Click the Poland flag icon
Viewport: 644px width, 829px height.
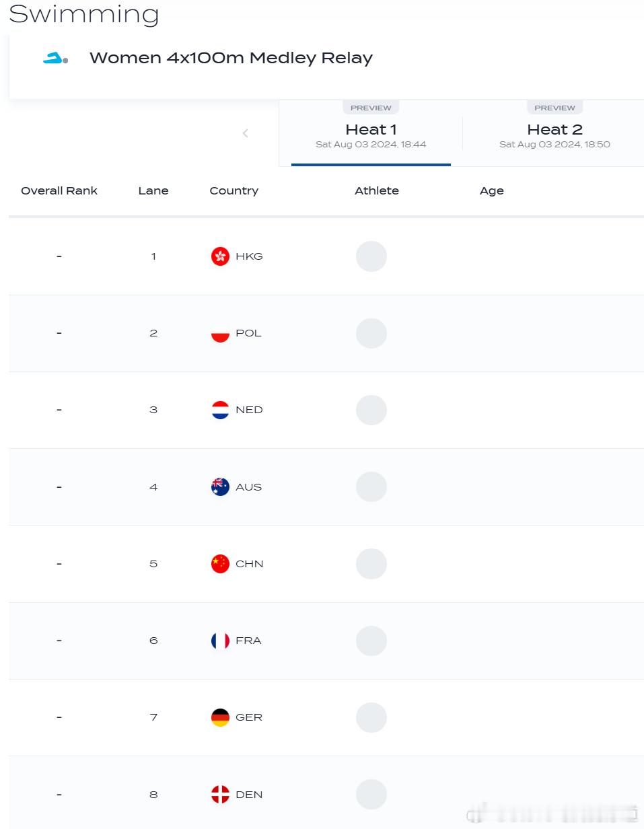[220, 333]
